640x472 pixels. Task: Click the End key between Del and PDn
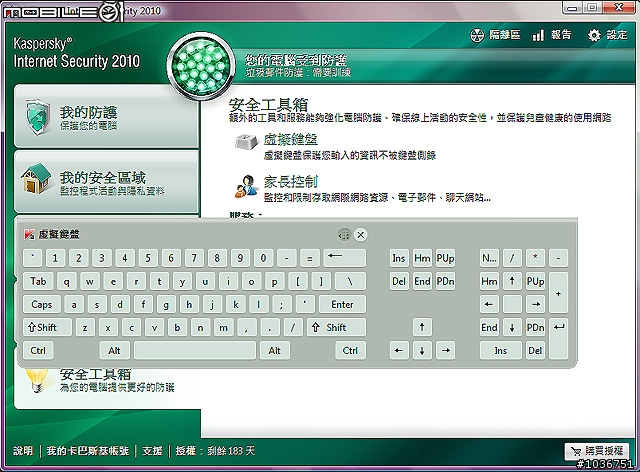click(422, 281)
